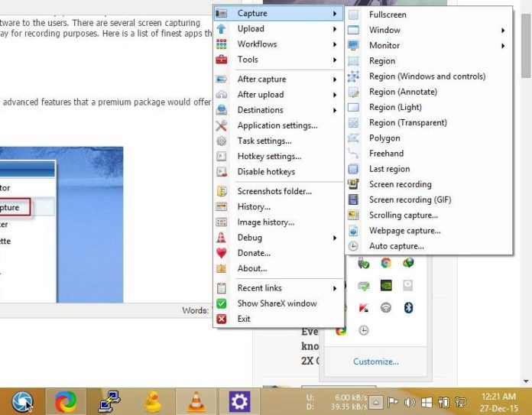Click the green Show ShareX window icon
This screenshot has height=415, width=532.
pos(221,303)
